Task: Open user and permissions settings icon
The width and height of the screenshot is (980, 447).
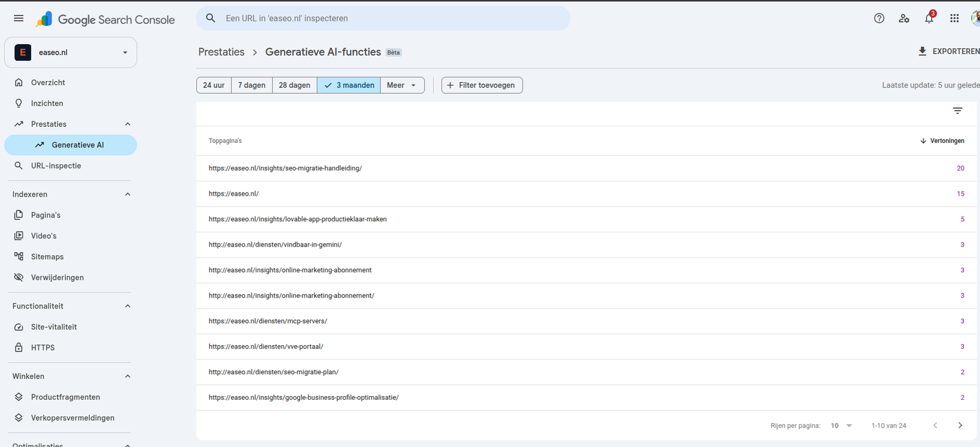Action: [904, 18]
